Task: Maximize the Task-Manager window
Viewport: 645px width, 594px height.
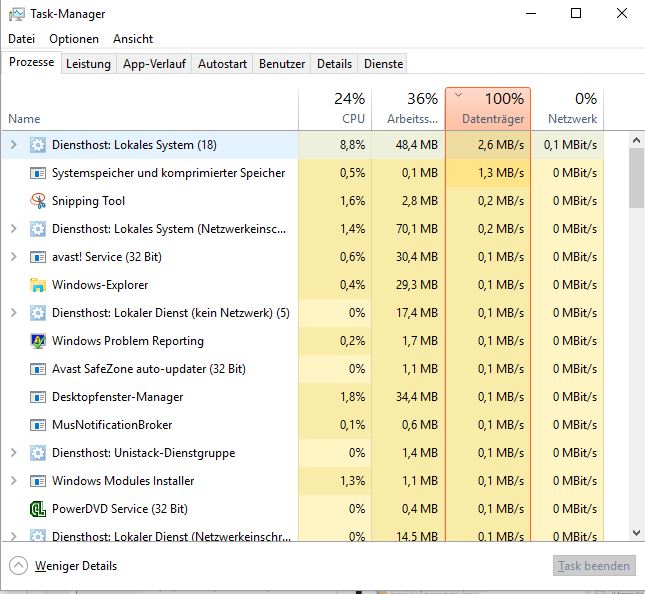Action: coord(576,14)
